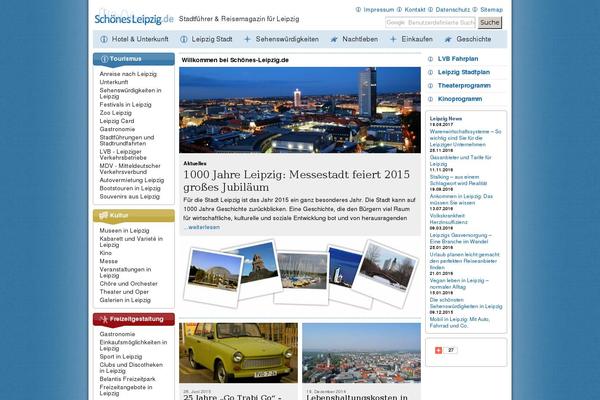Viewport: 600px width, 400px height.
Task: Open Leipzig Stadt menu item
Action: (x=212, y=39)
